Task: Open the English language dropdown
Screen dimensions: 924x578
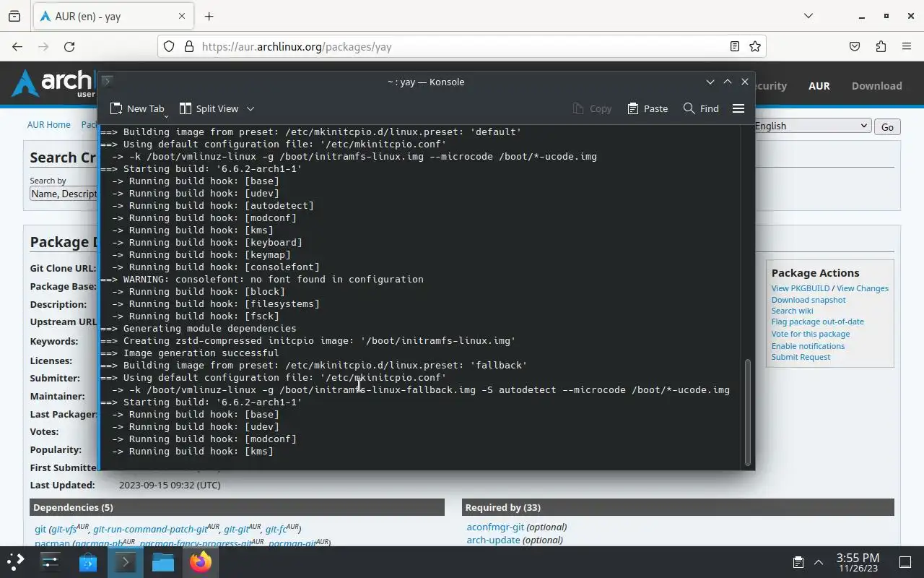Action: tap(812, 126)
